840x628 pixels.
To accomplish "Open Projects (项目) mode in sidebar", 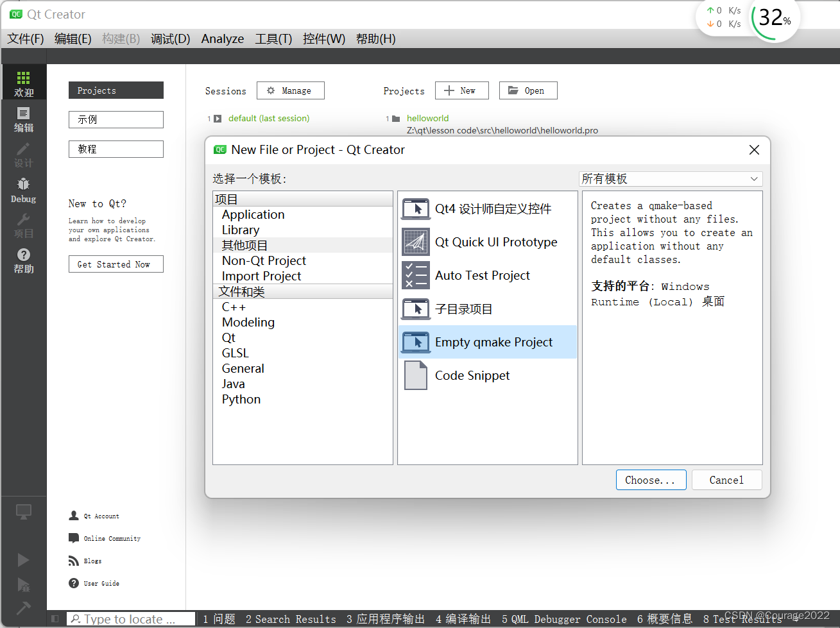I will tap(24, 225).
